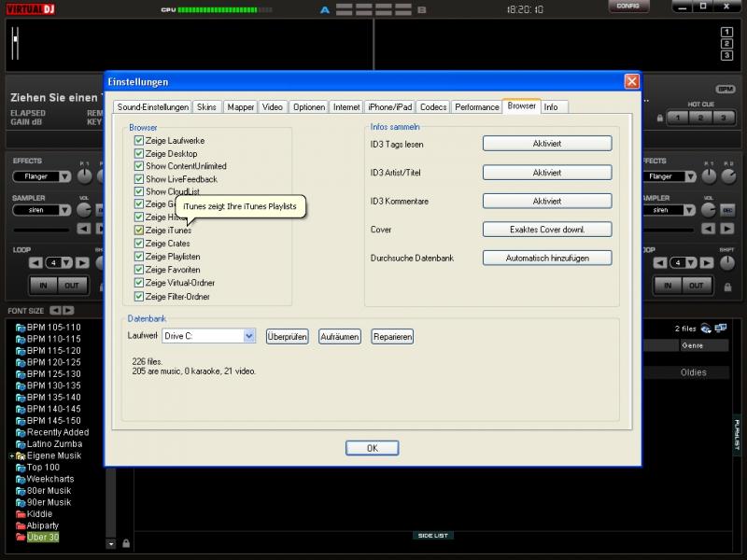This screenshot has height=560, width=747.
Task: Expand the Eigene Musik tree node
Action: [x=11, y=456]
